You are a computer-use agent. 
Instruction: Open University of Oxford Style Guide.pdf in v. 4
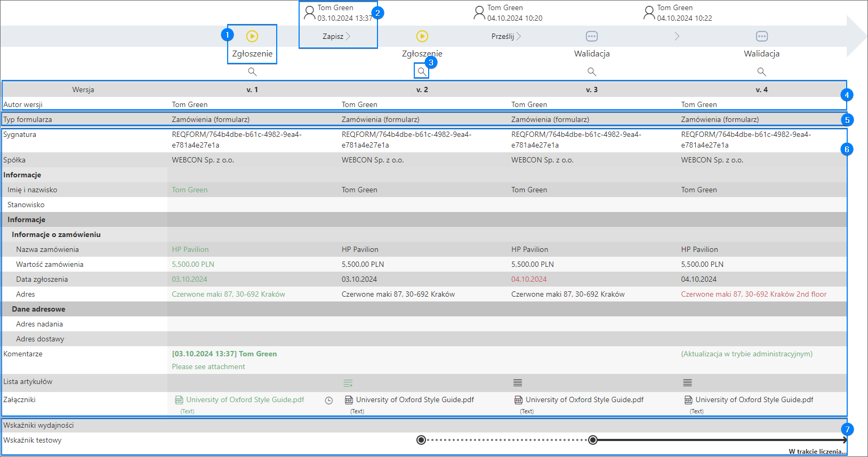point(754,399)
